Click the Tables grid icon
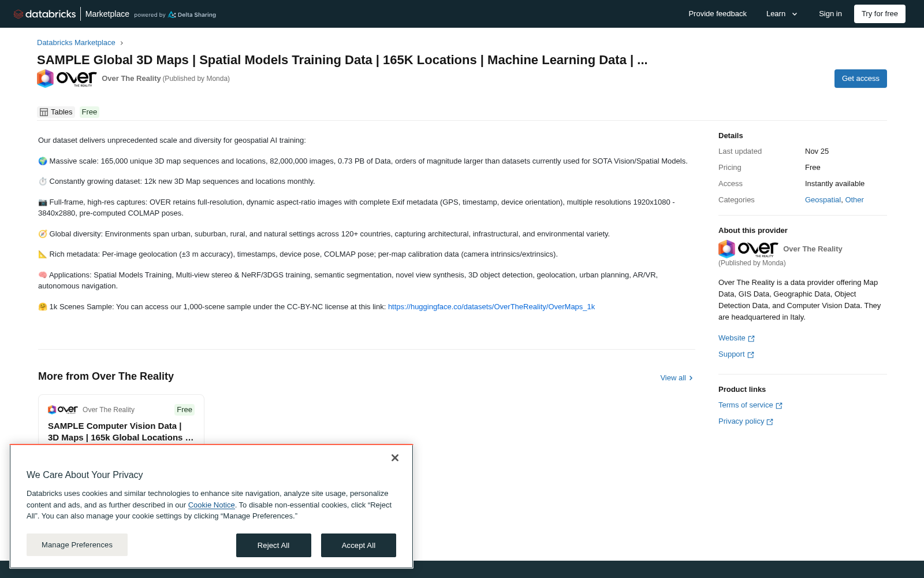Viewport: 924px width, 578px height. pos(44,112)
